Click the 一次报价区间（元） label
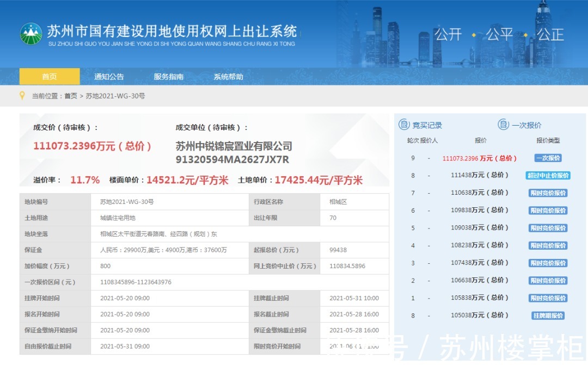The height and width of the screenshot is (365, 588). (x=50, y=282)
